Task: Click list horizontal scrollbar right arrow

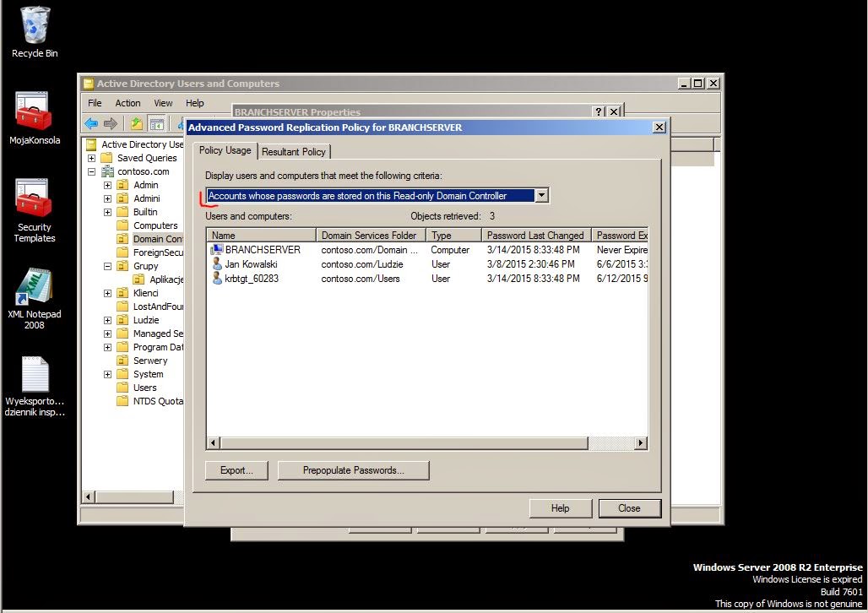Action: tap(641, 443)
